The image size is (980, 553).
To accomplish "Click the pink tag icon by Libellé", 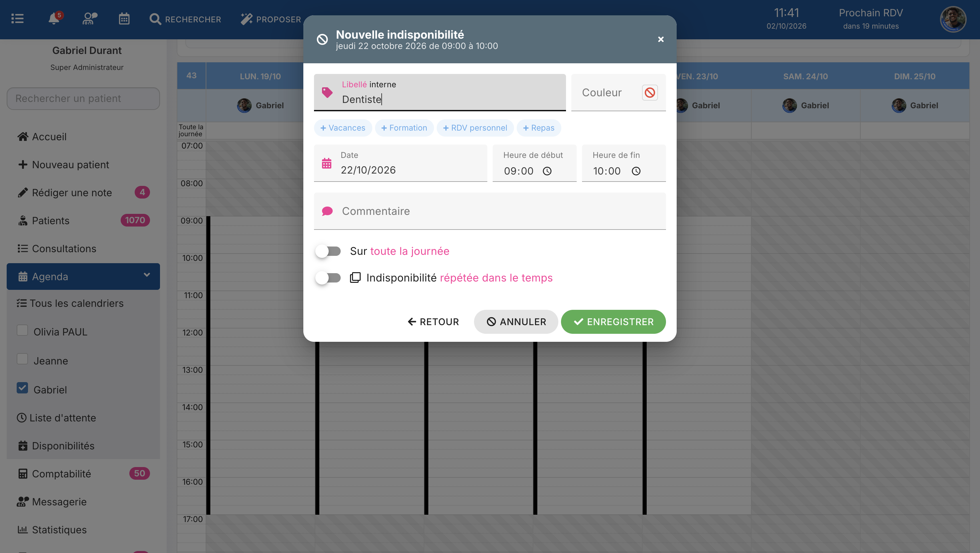I will tap(327, 92).
